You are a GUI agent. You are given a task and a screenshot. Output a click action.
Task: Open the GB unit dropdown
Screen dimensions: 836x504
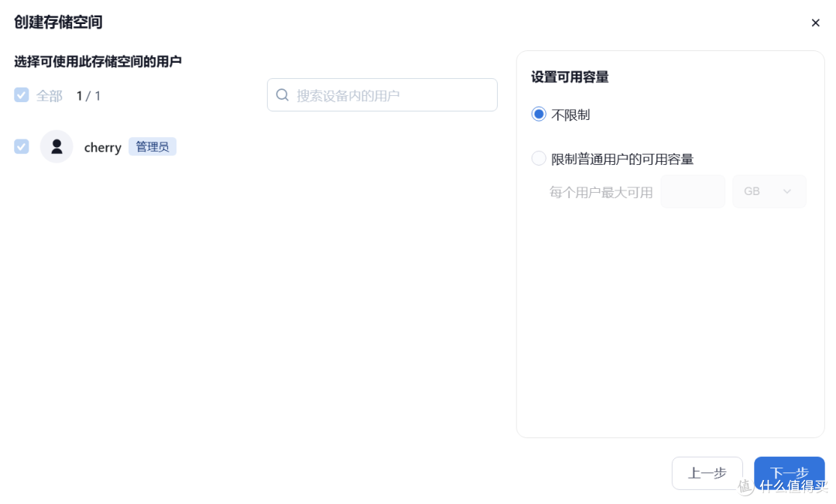tap(769, 191)
